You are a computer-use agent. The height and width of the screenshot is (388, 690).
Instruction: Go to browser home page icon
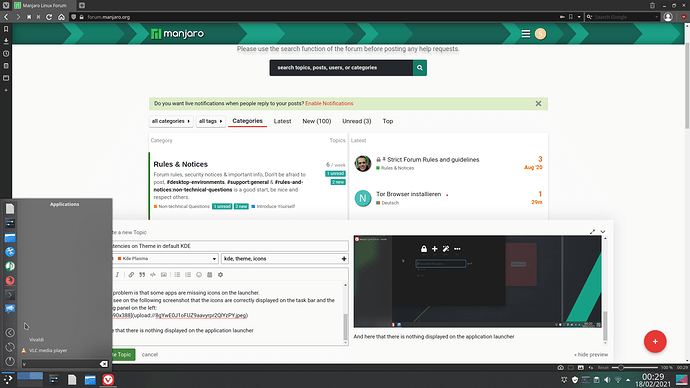pyautogui.click(x=61, y=17)
